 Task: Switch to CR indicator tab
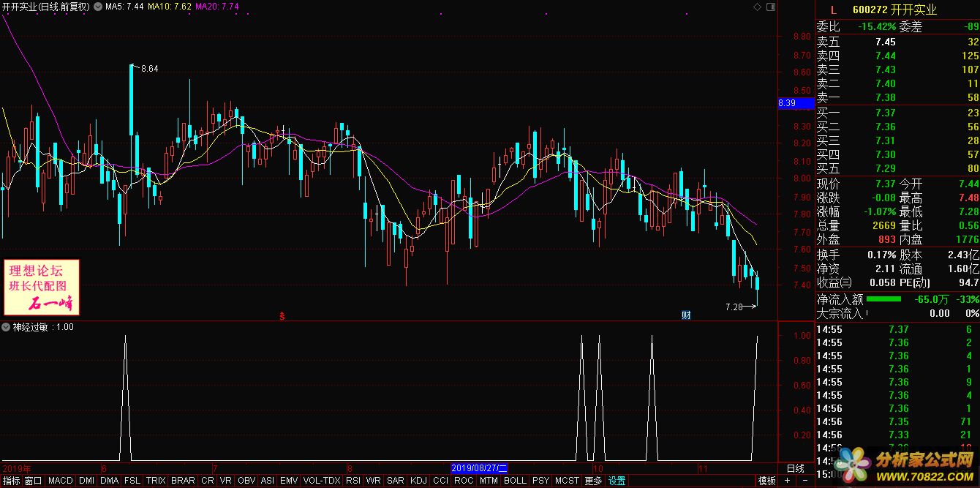(208, 481)
